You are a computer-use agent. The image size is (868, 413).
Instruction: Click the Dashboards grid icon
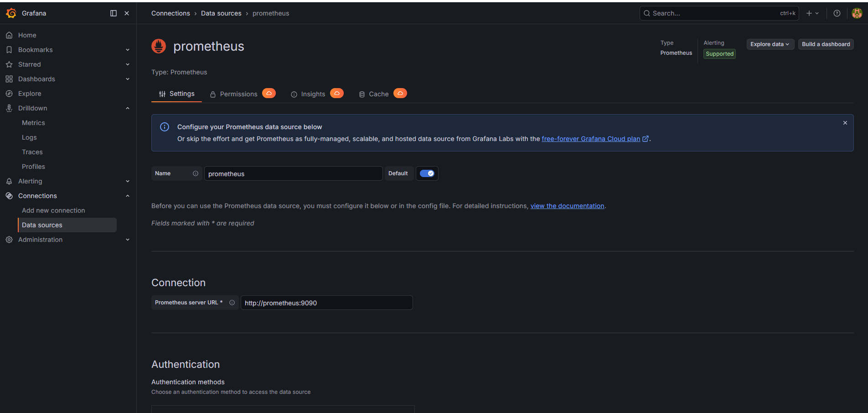(x=9, y=79)
